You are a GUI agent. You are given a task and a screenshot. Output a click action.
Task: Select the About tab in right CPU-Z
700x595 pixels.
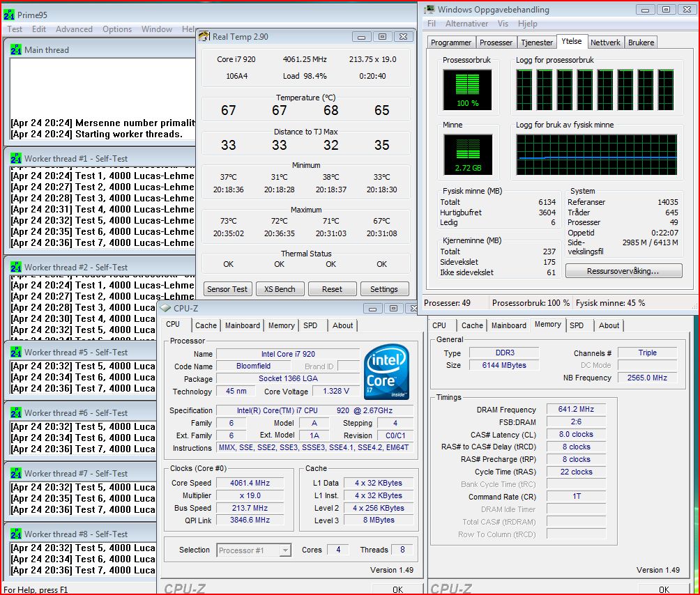click(x=609, y=325)
